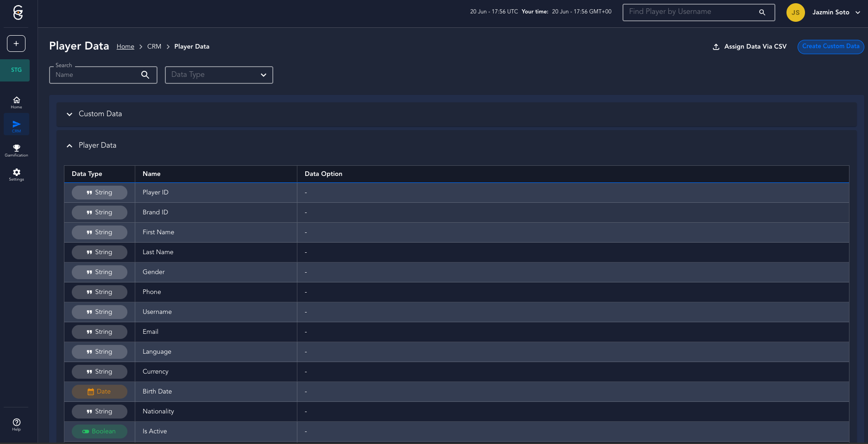Open the Help question mark icon
Image resolution: width=868 pixels, height=444 pixels.
[x=16, y=425]
